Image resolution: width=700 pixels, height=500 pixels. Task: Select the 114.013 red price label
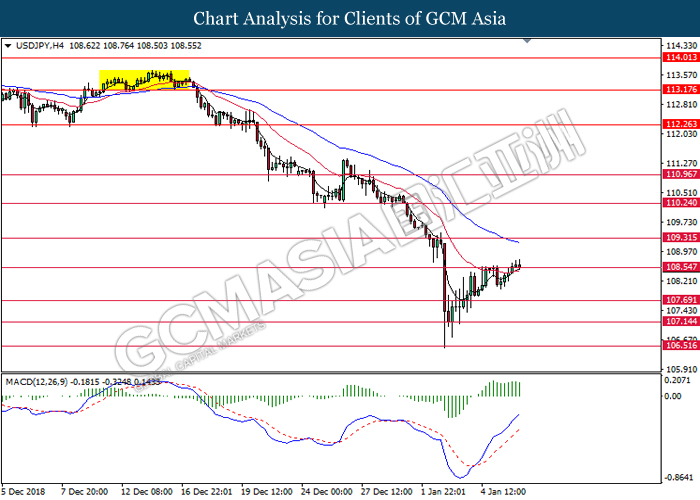click(681, 57)
